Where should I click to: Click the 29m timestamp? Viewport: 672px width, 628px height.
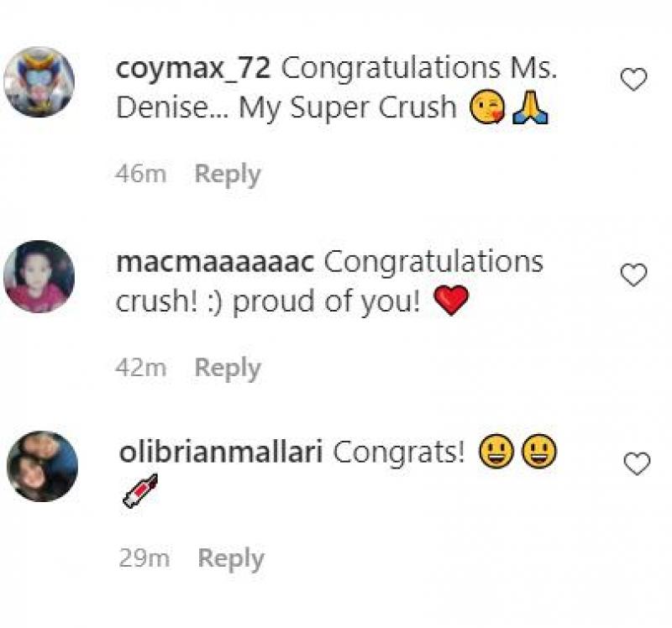[144, 558]
